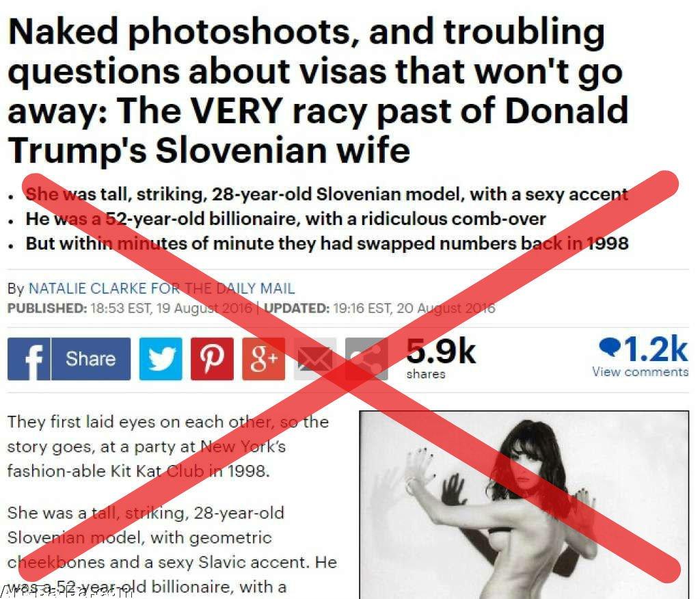
Task: Email the article using the envelope icon
Action: tap(315, 359)
